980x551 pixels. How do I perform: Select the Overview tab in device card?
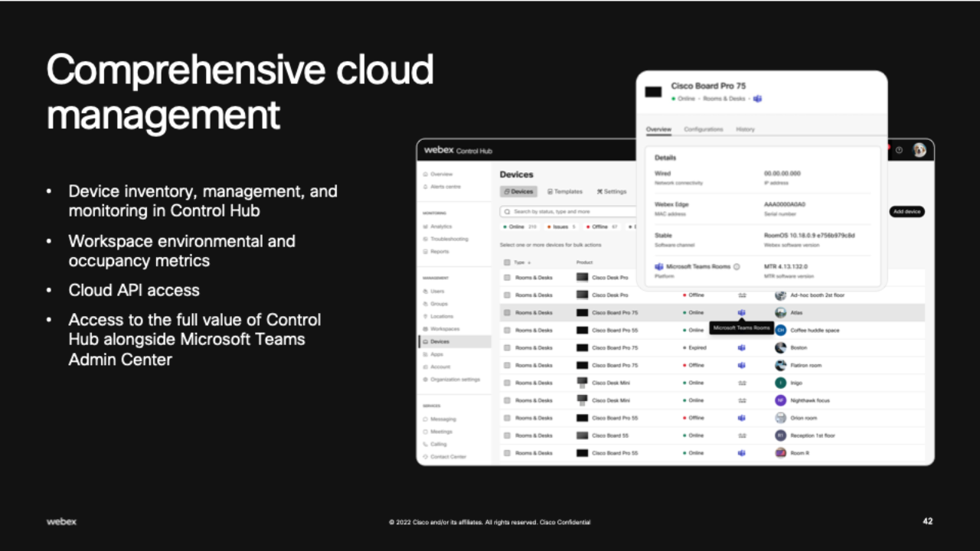pyautogui.click(x=658, y=129)
